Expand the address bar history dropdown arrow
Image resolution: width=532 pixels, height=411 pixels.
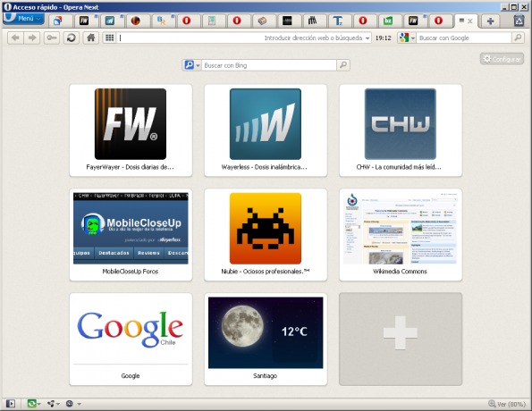tap(367, 38)
